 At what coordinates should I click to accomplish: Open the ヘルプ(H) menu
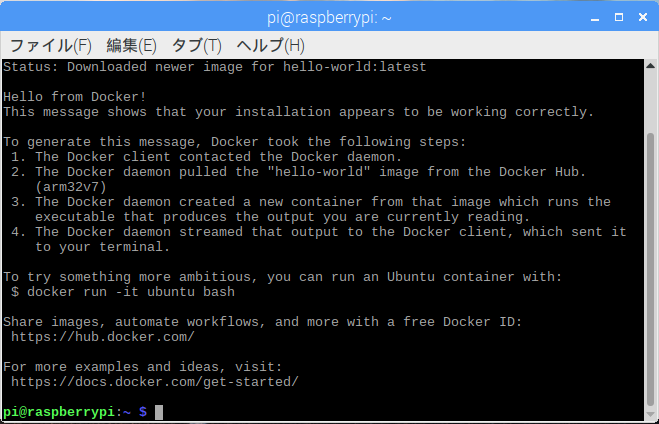pyautogui.click(x=270, y=46)
